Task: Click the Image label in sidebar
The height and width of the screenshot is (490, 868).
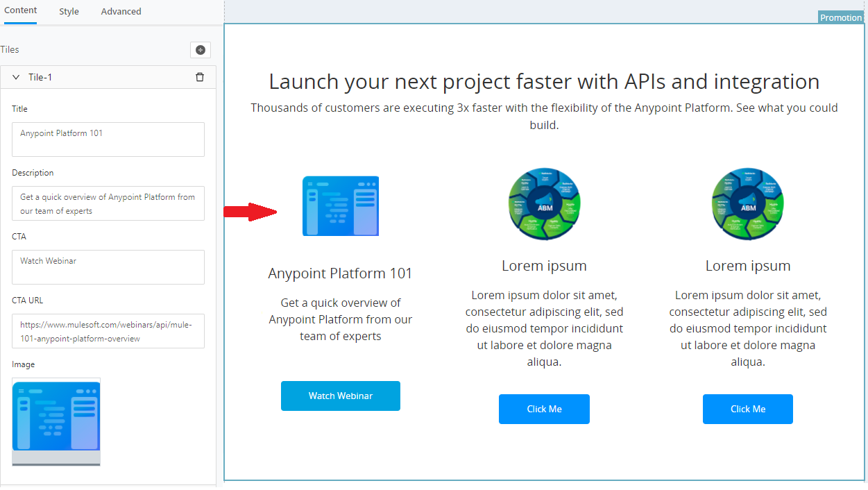Action: [23, 364]
